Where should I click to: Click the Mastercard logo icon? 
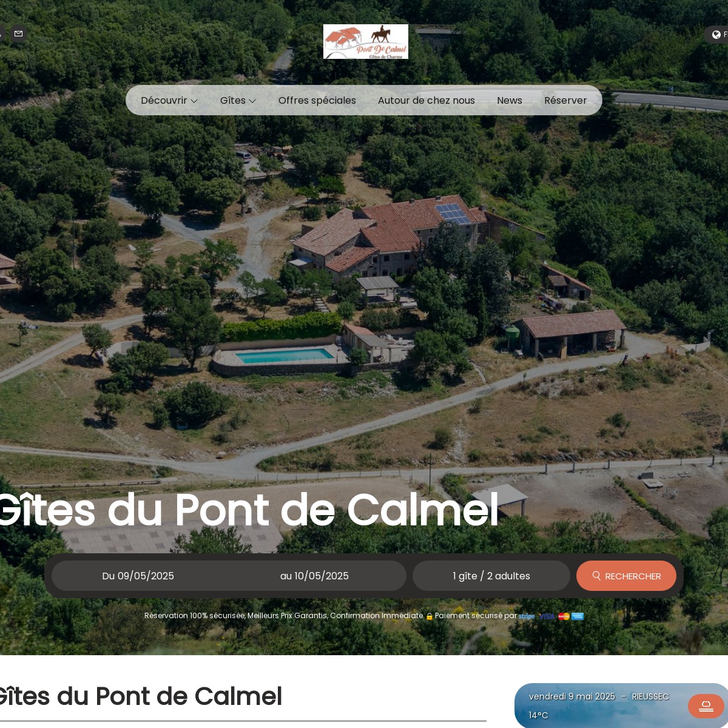coord(564,616)
